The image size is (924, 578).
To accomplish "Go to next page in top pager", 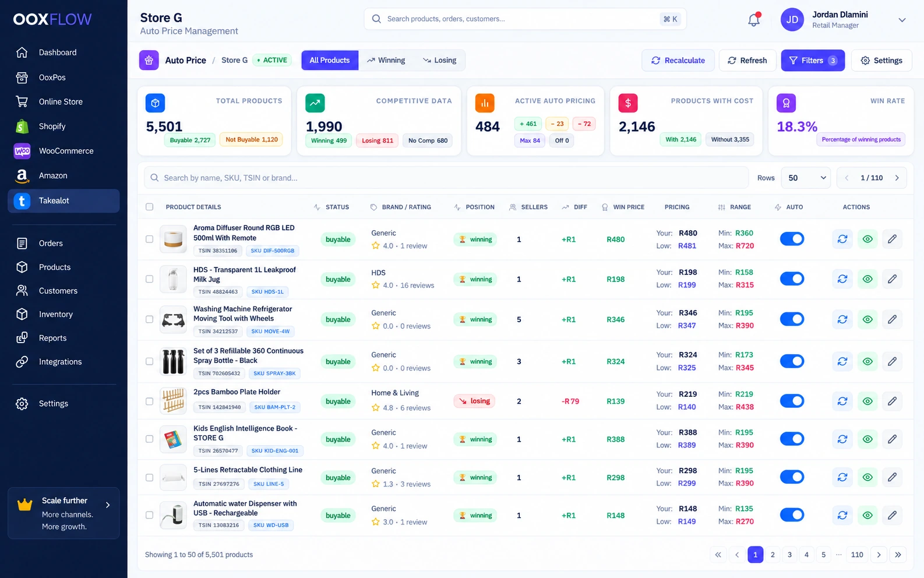I will pyautogui.click(x=897, y=178).
